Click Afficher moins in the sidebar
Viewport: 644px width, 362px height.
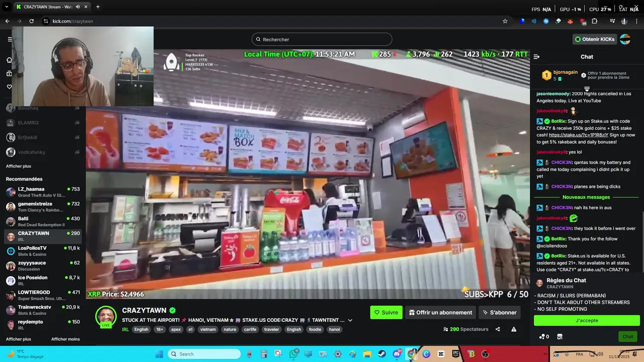(x=65, y=339)
